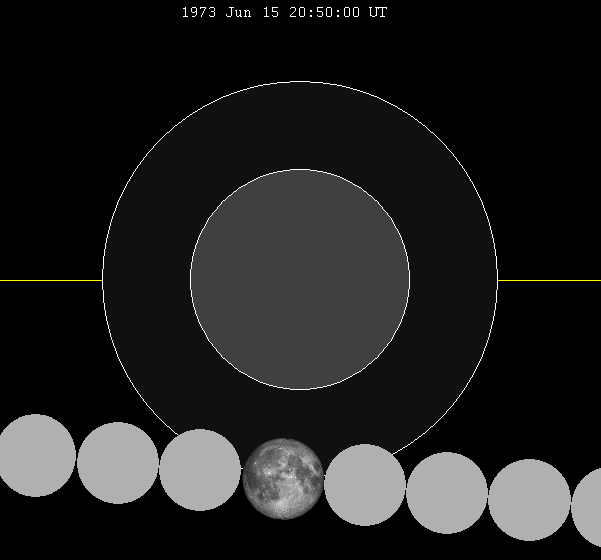Viewport: 601px width, 560px height.
Task: Select the second gray disc right of textured Moon
Action: click(x=447, y=492)
